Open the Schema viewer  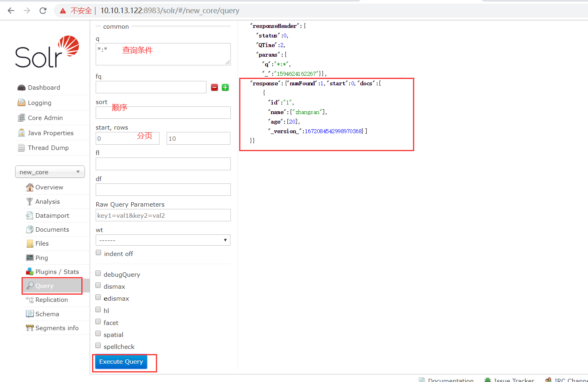click(x=46, y=314)
